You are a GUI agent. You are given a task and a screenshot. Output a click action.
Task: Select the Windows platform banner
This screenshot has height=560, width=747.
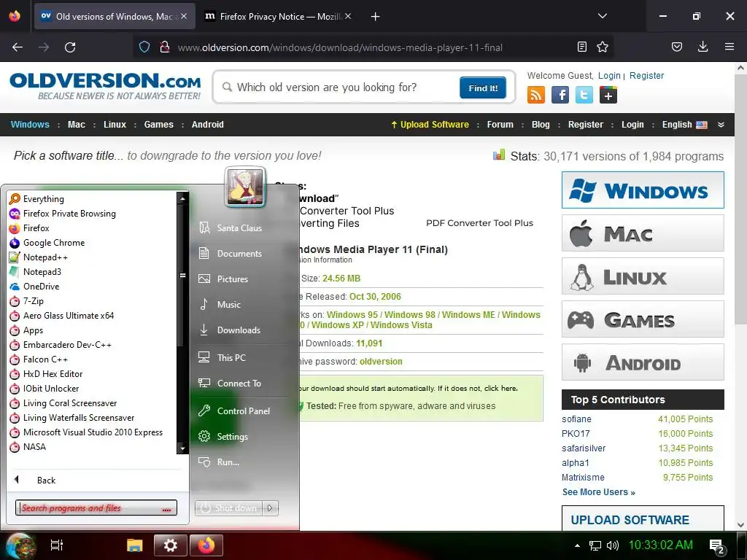click(x=643, y=190)
